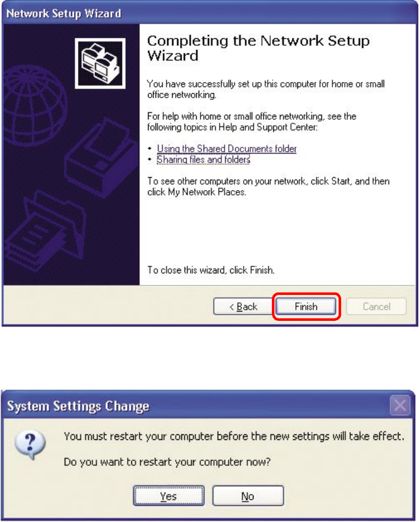Click the My Network Places instruction paragraph
The height and width of the screenshot is (522, 420).
pyautogui.click(x=268, y=186)
